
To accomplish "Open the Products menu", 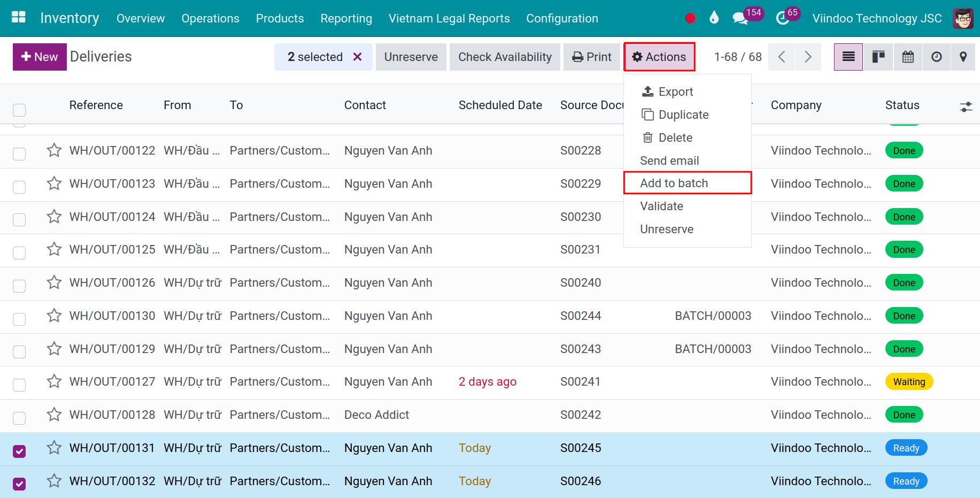I will point(280,18).
